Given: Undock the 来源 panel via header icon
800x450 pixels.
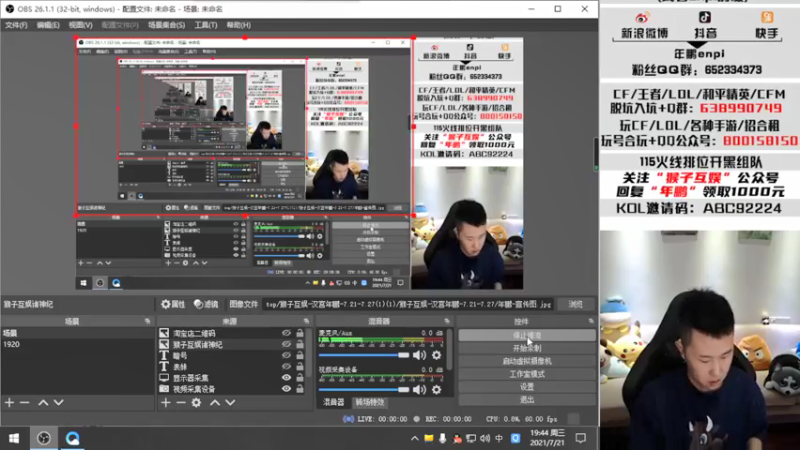Looking at the screenshot, I should [306, 321].
